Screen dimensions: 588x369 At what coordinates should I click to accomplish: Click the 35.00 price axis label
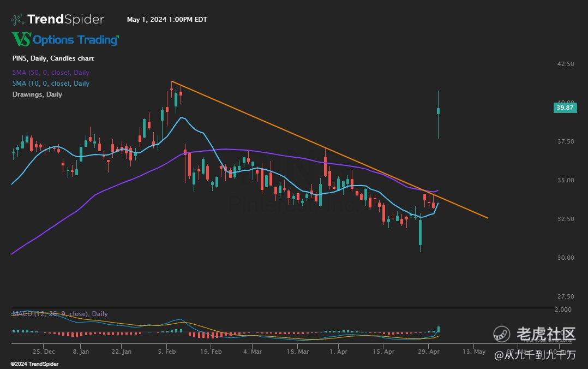click(x=566, y=180)
